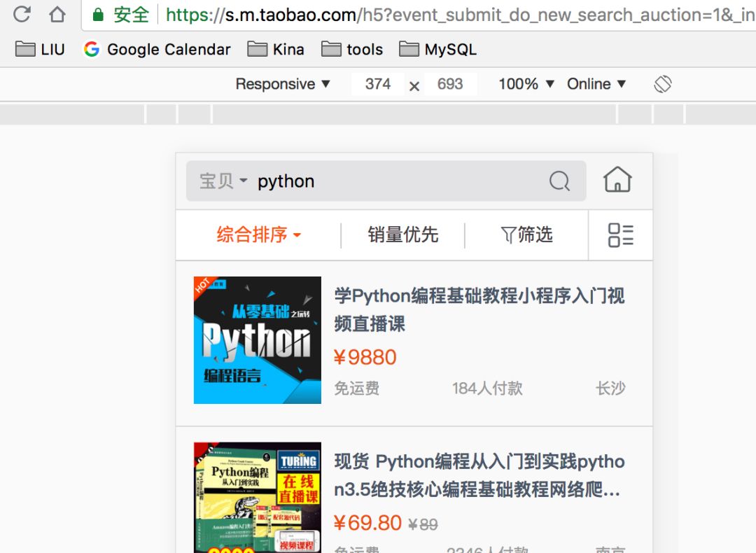756x553 pixels.
Task: Open the Online throttling dropdown
Action: coord(596,84)
